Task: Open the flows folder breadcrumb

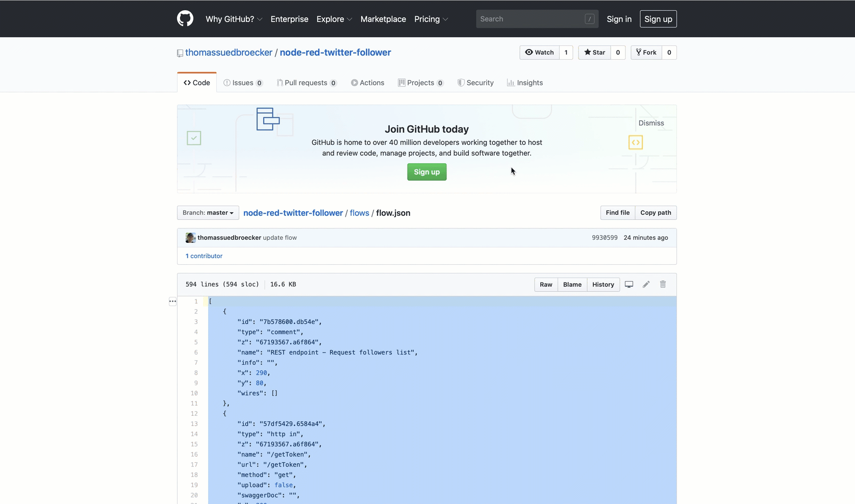Action: coord(359,213)
